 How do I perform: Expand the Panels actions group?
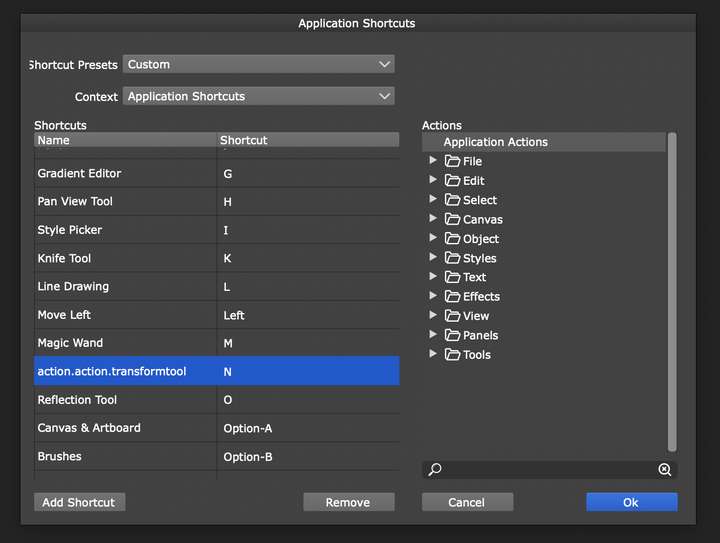pyautogui.click(x=433, y=334)
